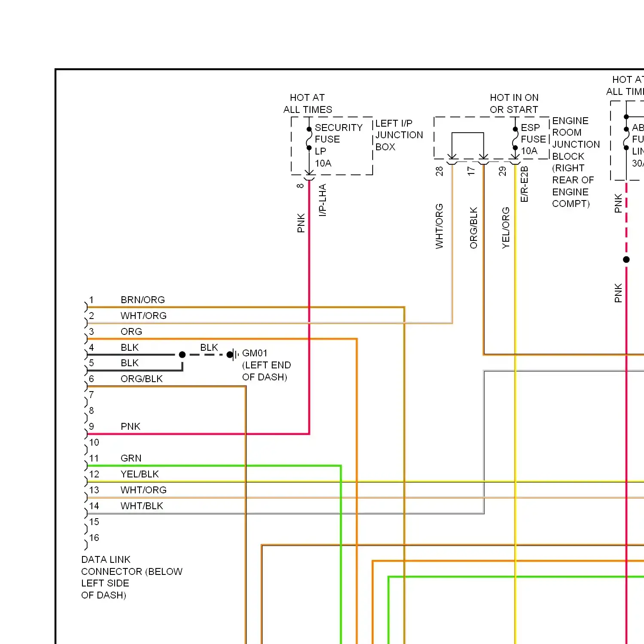Screen dimensions: 644x644
Task: Click terminal number 28
Action: tap(439, 171)
